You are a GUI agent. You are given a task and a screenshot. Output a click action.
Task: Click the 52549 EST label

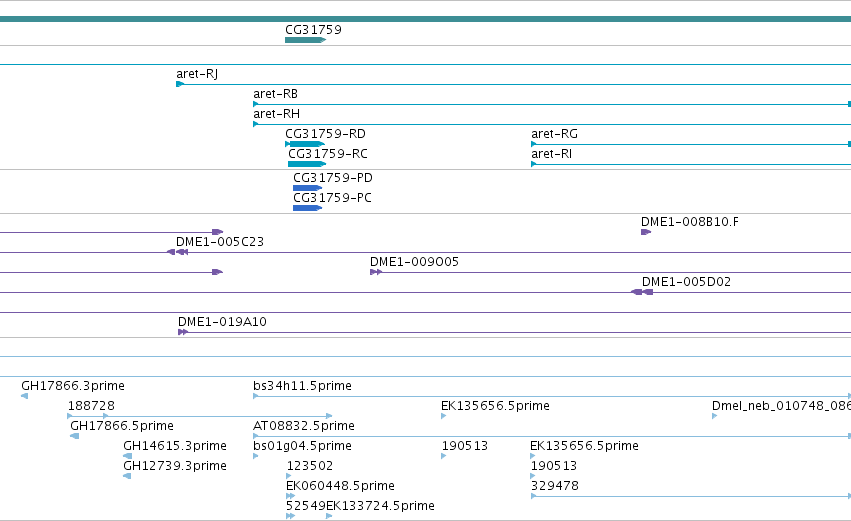point(306,506)
